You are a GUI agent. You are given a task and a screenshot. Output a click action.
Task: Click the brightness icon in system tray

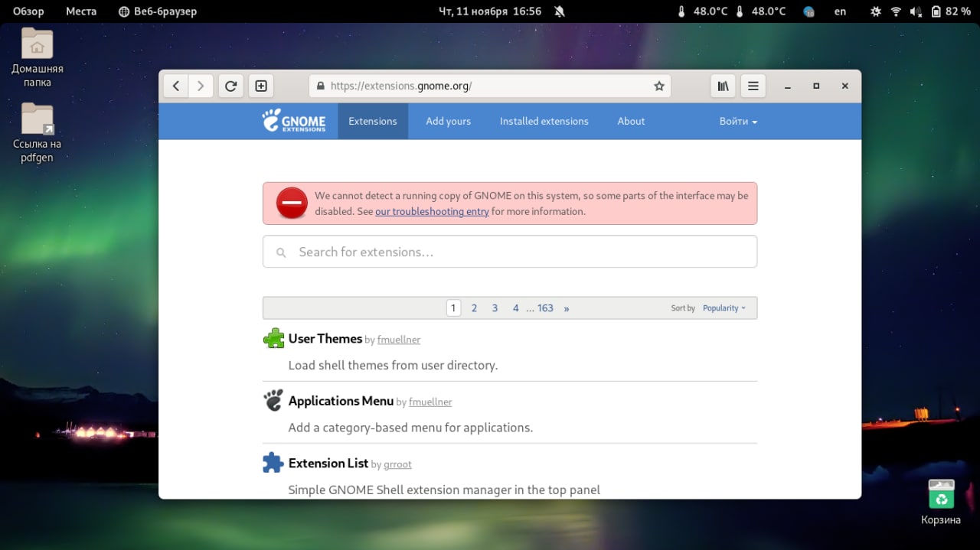876,11
